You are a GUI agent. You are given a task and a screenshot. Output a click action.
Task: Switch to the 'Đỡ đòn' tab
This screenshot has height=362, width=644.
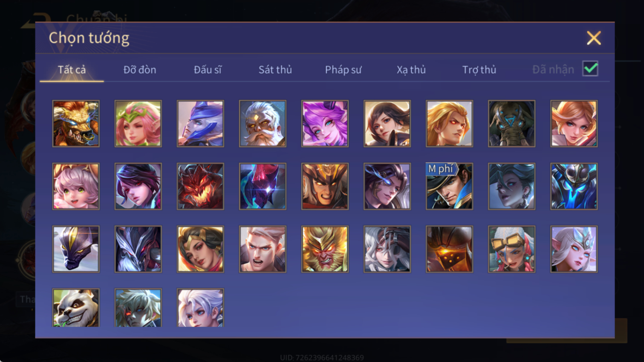[140, 70]
